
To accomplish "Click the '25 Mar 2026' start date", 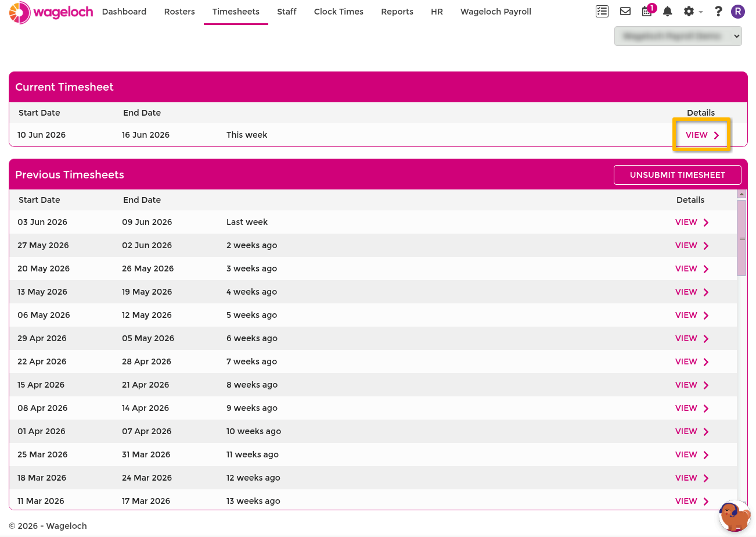I will pos(42,454).
